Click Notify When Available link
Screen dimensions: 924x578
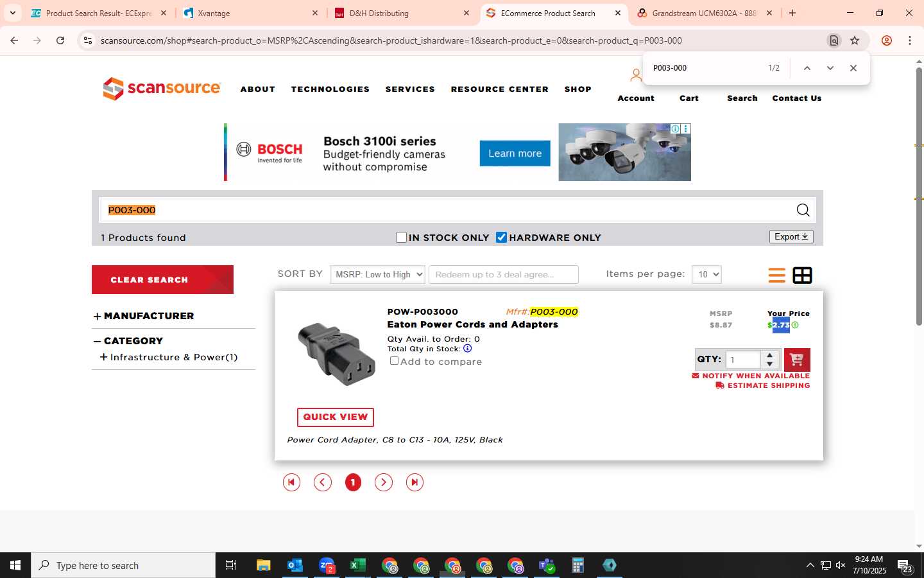751,376
